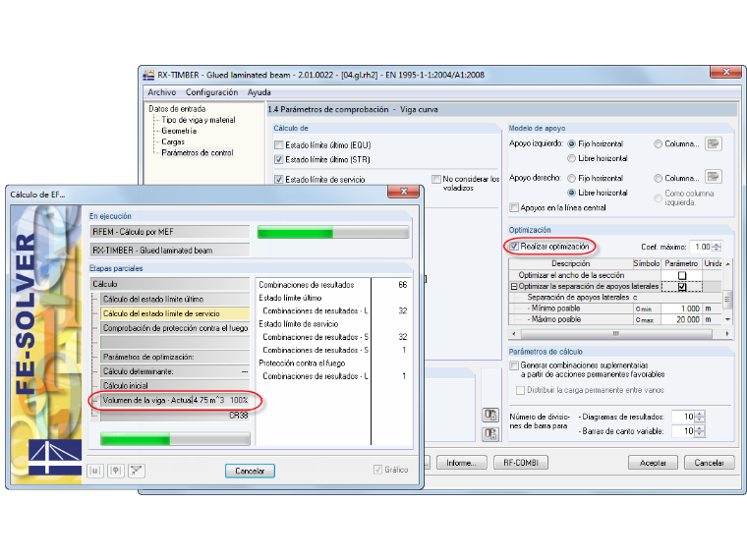This screenshot has height=560, width=747.
Task: Click Cancelar in FE-Solver calculation dialog
Action: pyautogui.click(x=250, y=471)
